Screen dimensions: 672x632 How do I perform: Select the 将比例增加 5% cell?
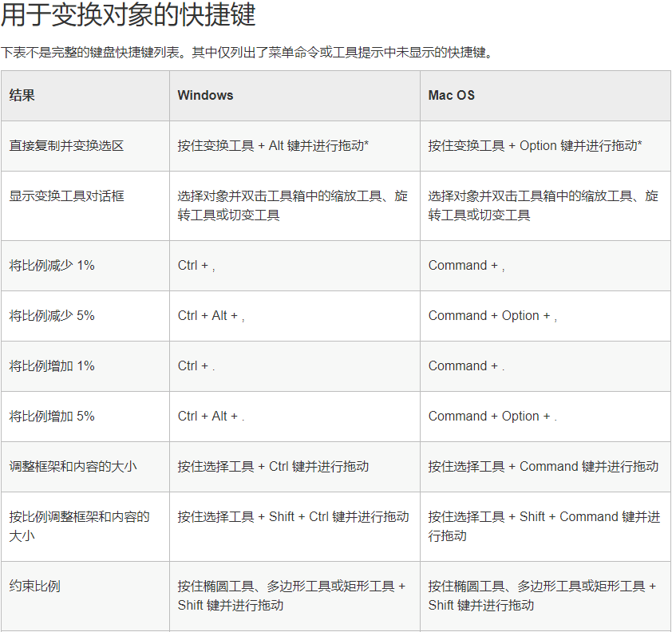tap(85, 417)
